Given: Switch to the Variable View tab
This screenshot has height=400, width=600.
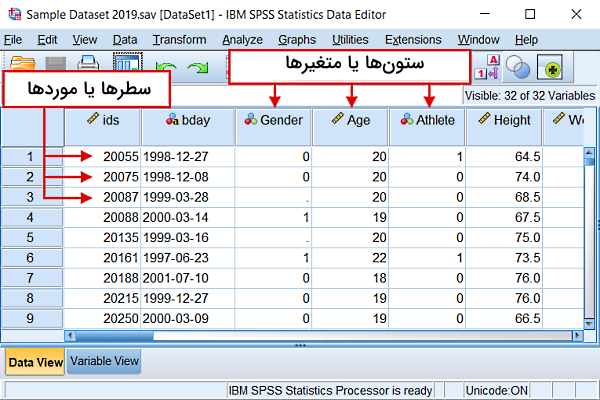Looking at the screenshot, I should (104, 361).
